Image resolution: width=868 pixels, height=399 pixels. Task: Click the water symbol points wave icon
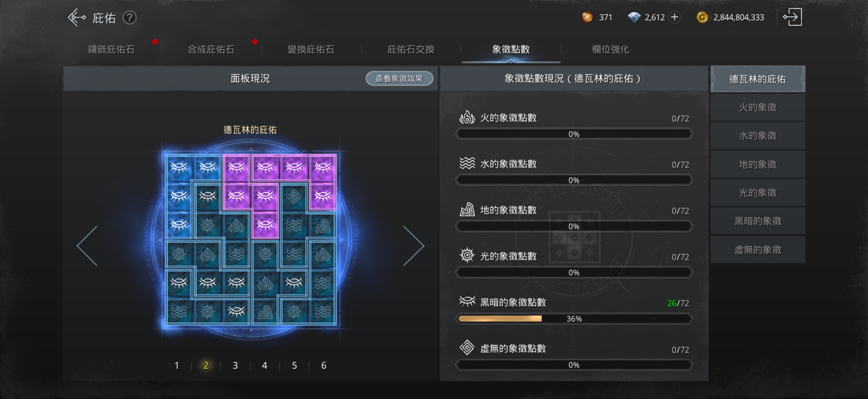pos(467,164)
